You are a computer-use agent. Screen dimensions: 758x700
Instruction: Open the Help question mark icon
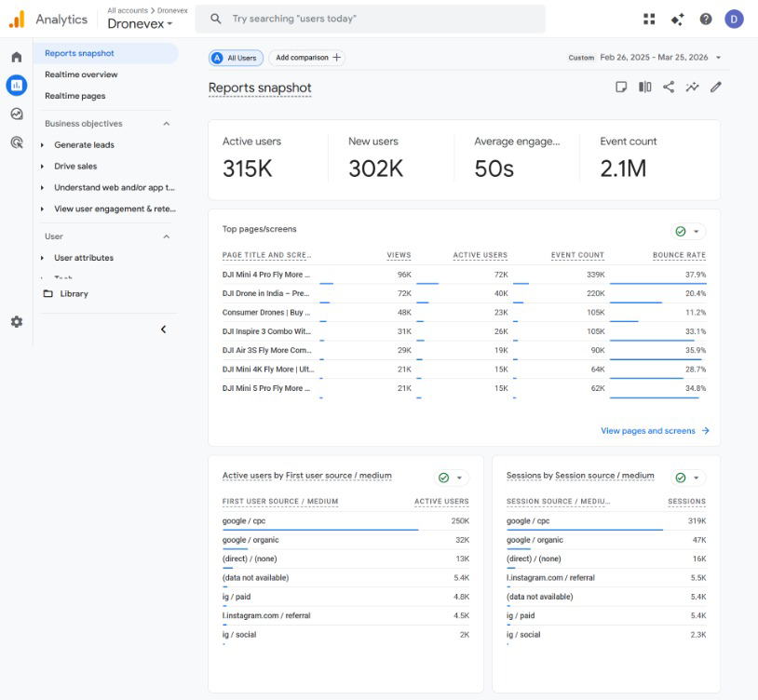pyautogui.click(x=706, y=19)
